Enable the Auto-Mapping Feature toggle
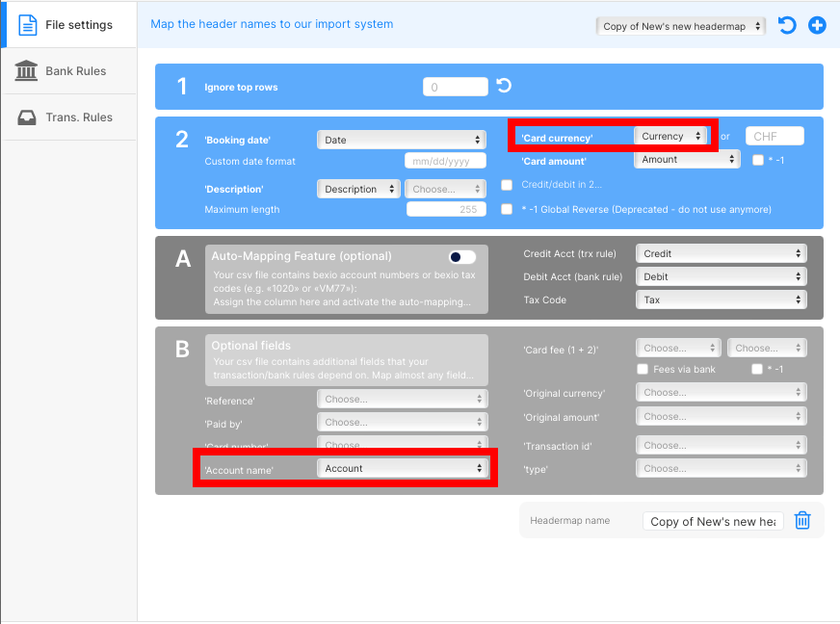This screenshot has width=840, height=624. click(x=462, y=257)
